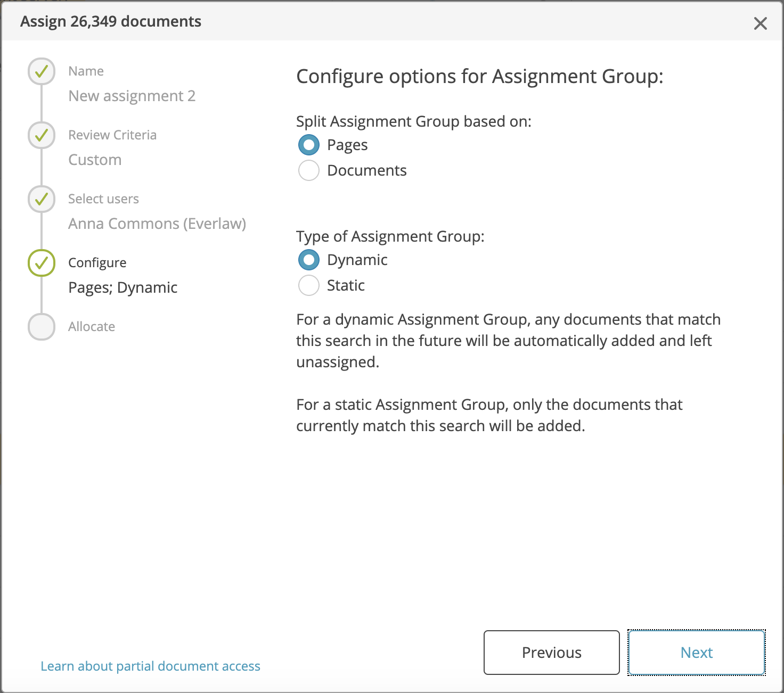Choose Dynamic assignment group type

coord(309,260)
